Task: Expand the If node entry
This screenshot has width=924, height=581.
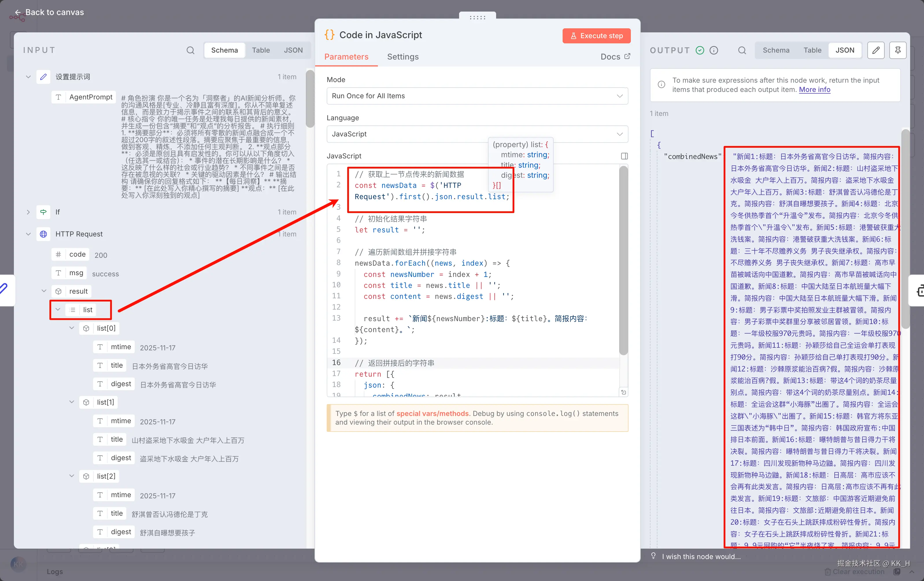Action: coord(28,212)
